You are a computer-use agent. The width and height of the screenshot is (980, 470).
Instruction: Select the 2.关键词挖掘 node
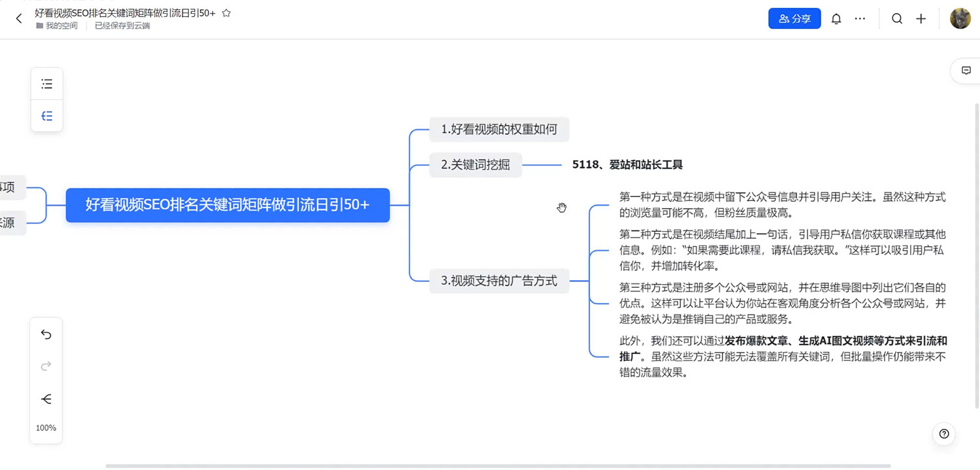(x=476, y=165)
